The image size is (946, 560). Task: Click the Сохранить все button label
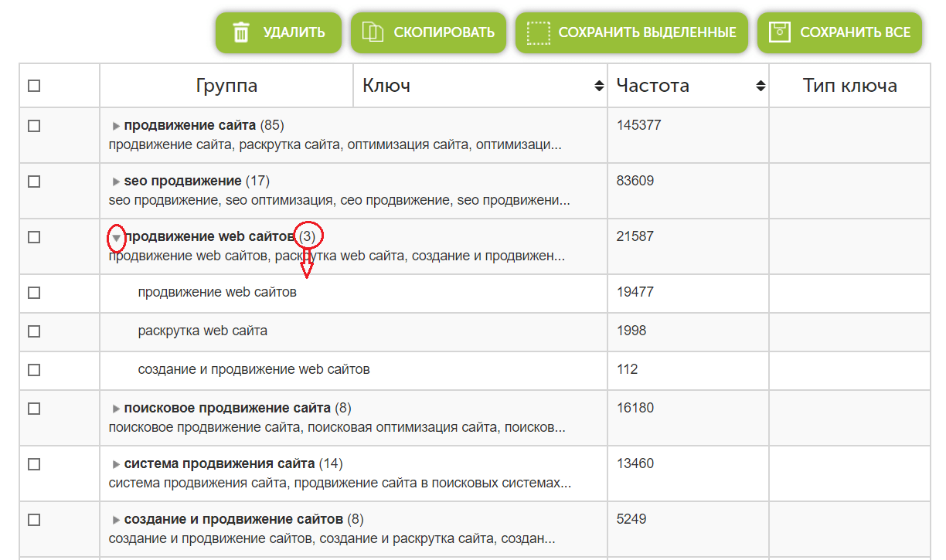[x=855, y=32]
